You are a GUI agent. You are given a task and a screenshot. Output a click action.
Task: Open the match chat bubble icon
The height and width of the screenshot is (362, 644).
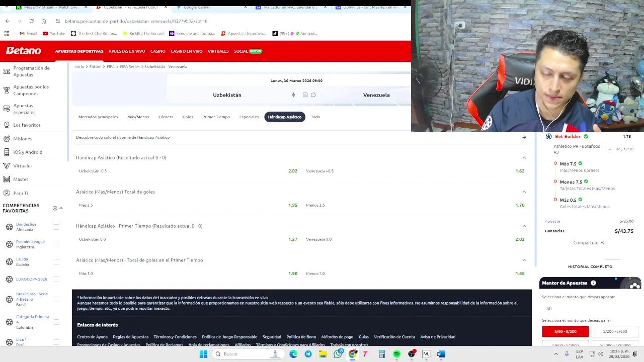(313, 95)
